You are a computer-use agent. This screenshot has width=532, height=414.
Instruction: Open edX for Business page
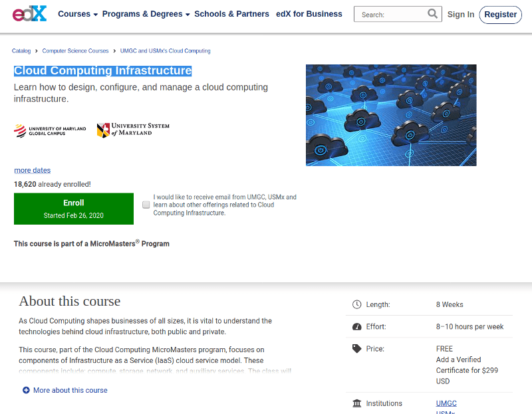tap(309, 14)
